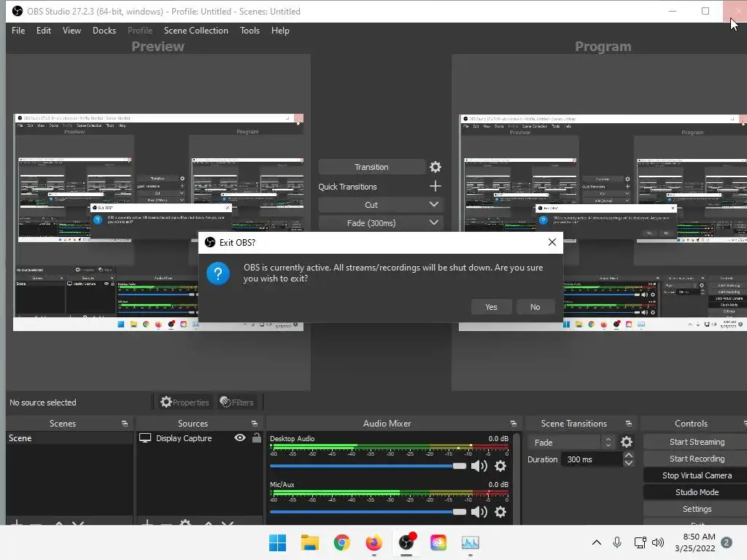
Task: Adjust the Desktop Audio volume slider
Action: 368,466
